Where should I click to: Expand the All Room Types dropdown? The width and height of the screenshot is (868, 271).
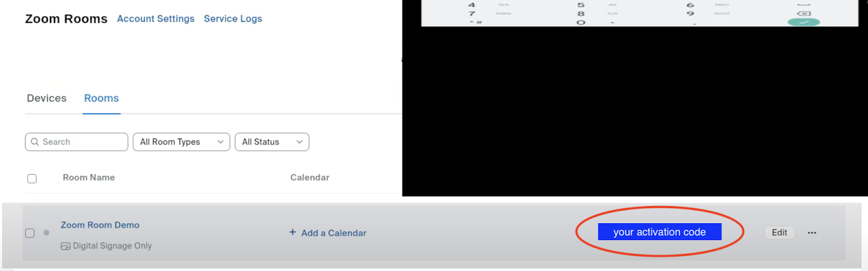pyautogui.click(x=181, y=142)
